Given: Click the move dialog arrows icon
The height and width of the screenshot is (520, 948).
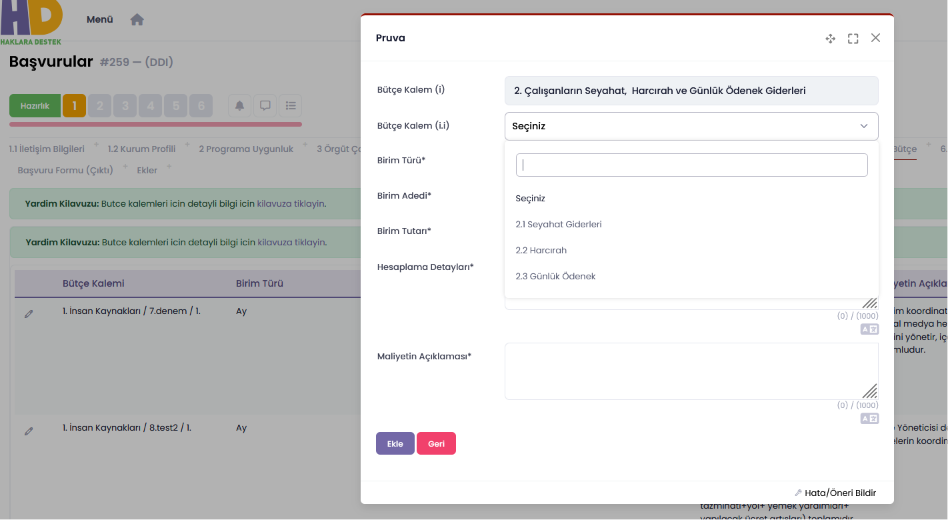Looking at the screenshot, I should (x=830, y=39).
